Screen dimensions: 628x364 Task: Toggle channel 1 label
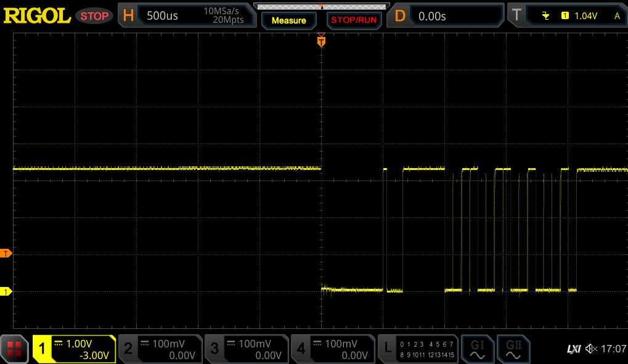(42, 349)
